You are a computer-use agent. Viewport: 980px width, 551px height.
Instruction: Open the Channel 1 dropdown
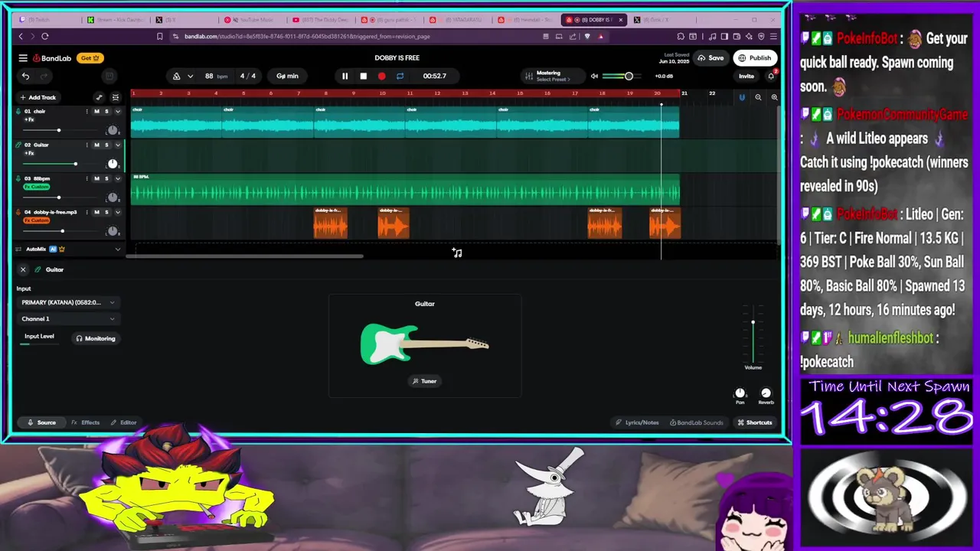click(68, 319)
